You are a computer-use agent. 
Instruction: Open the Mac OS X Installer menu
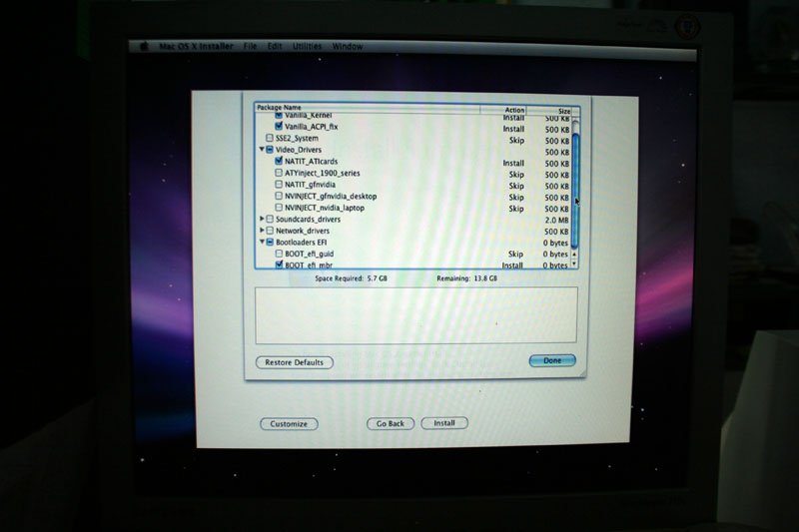196,46
